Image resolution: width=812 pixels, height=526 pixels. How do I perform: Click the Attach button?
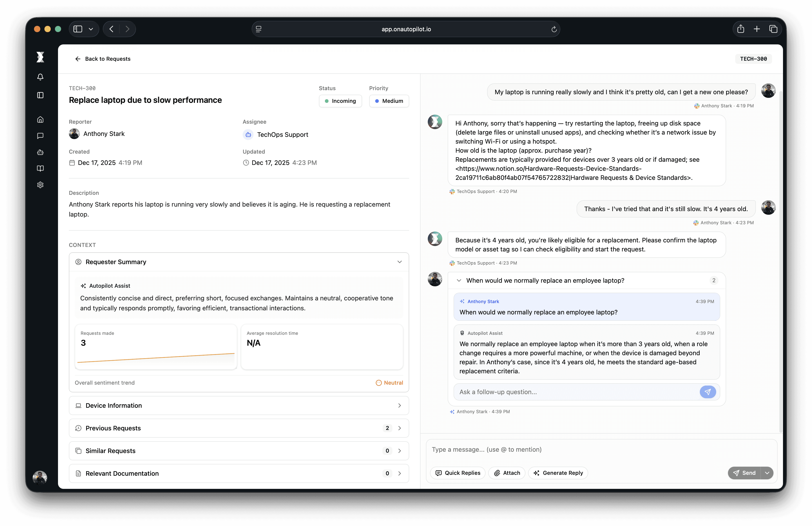[507, 473]
